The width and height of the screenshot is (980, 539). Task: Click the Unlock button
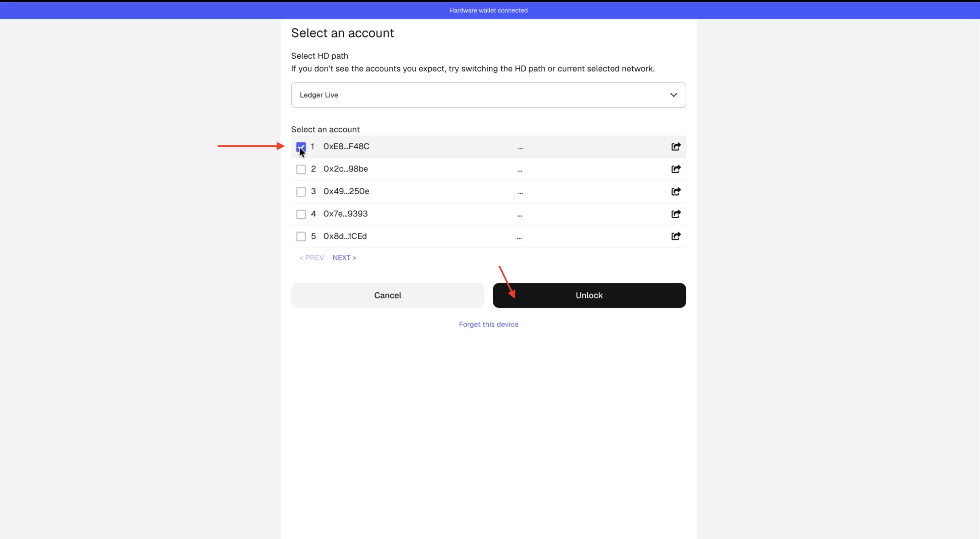(589, 295)
